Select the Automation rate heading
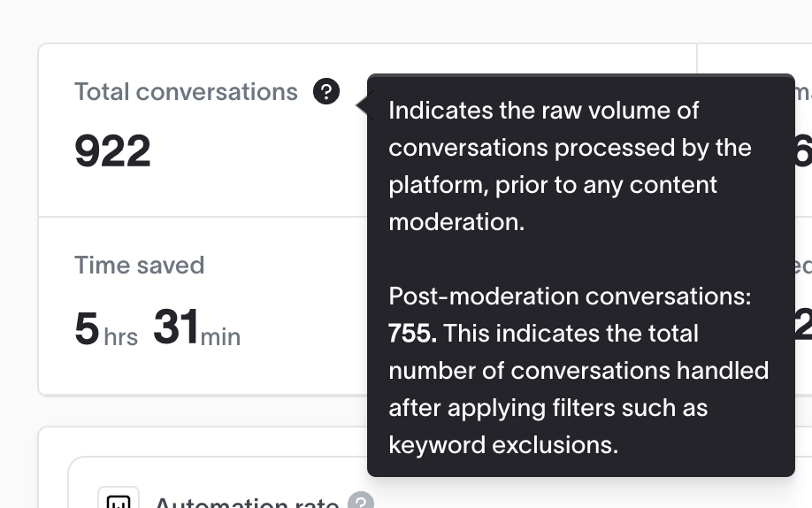Image resolution: width=812 pixels, height=508 pixels. coord(247,502)
